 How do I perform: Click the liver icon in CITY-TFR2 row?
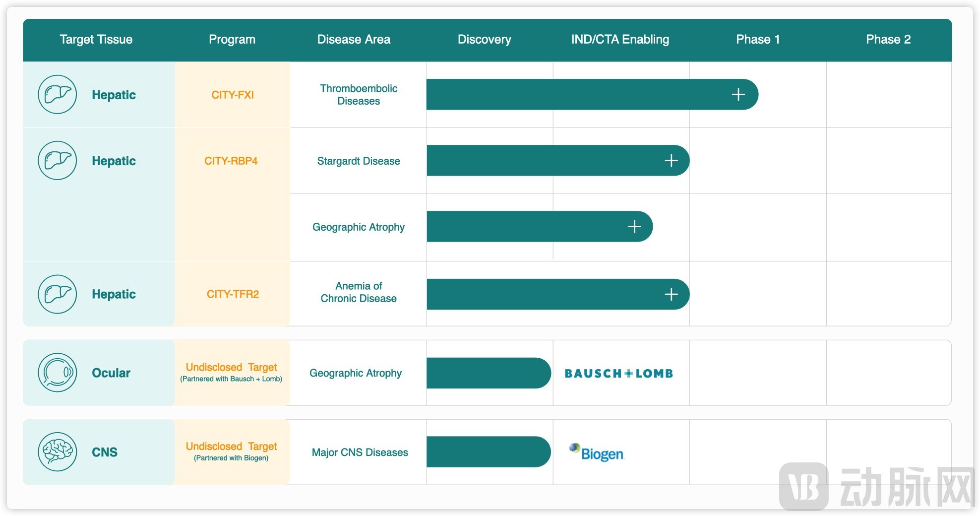tap(58, 294)
